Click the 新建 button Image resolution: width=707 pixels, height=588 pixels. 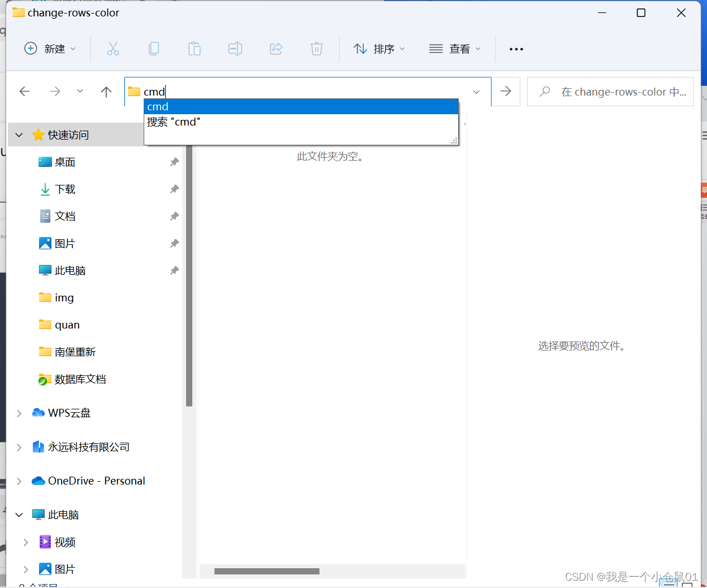50,49
